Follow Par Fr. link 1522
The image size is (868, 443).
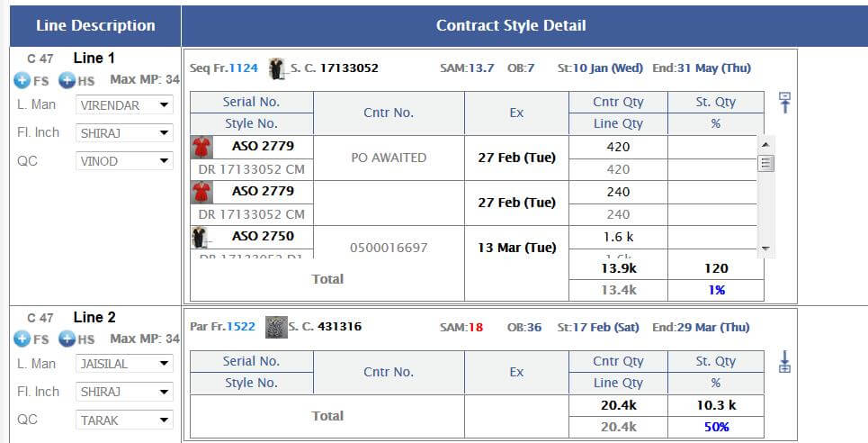point(241,327)
